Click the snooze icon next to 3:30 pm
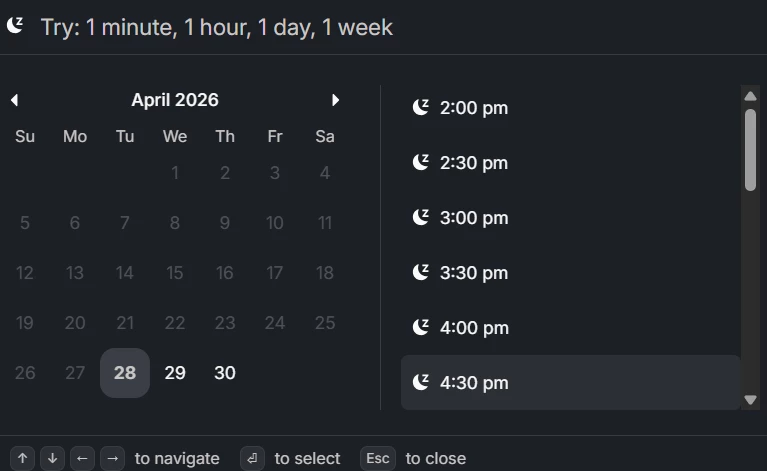Image resolution: width=767 pixels, height=471 pixels. tap(421, 272)
